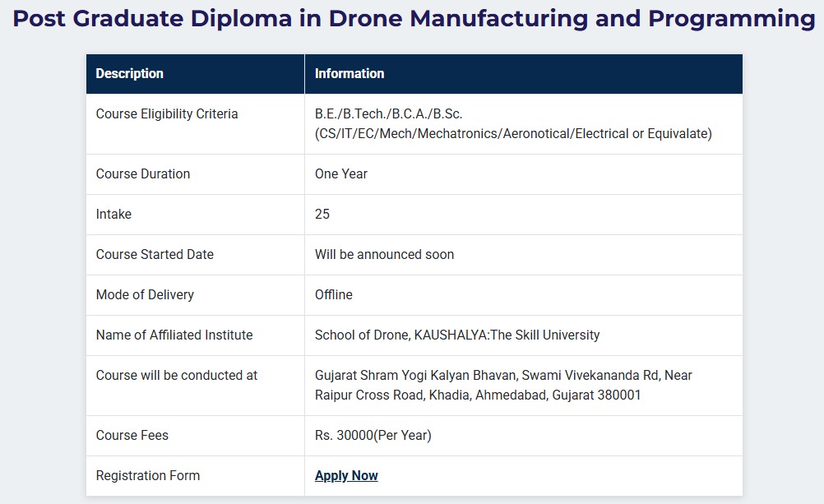
Task: Click the One Year duration value
Action: click(x=341, y=174)
